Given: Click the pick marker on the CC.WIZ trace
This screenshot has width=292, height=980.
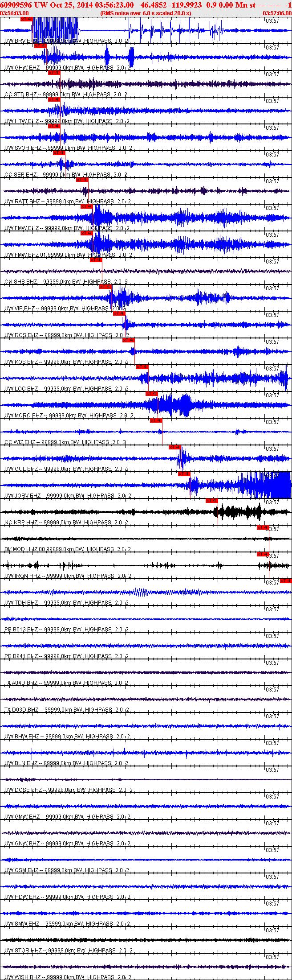Looking at the screenshot, I should [156, 420].
